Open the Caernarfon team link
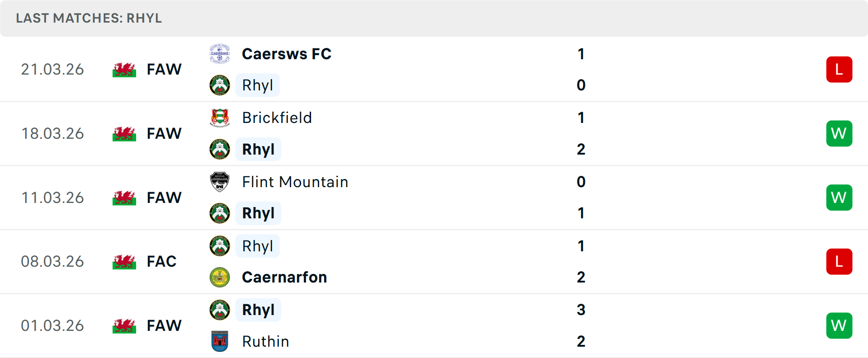This screenshot has height=358, width=868. [x=284, y=277]
